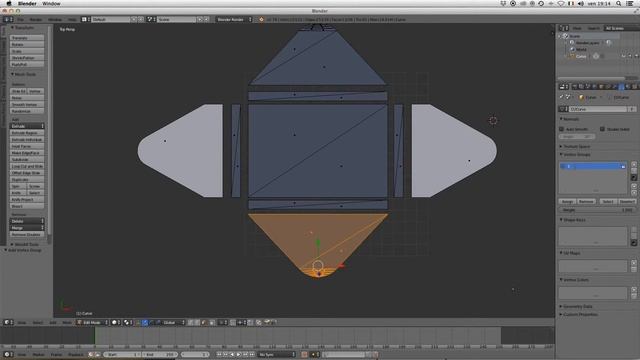This screenshot has height=360, width=640.
Task: Play the animation in reverse
Action: click(x=232, y=354)
